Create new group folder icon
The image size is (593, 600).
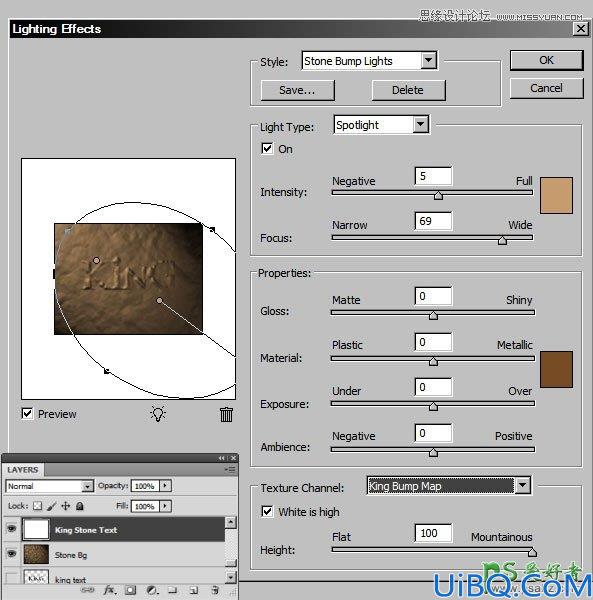173,590
